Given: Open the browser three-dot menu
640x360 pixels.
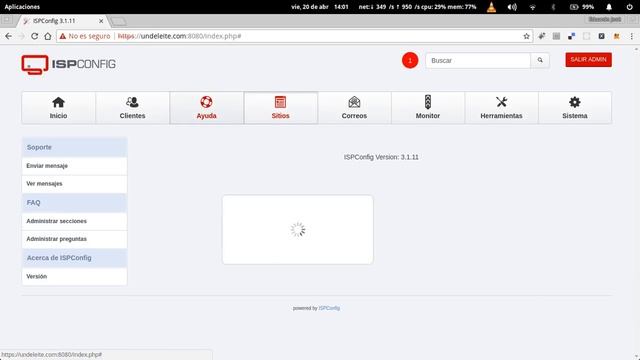Looking at the screenshot, I should (631, 36).
